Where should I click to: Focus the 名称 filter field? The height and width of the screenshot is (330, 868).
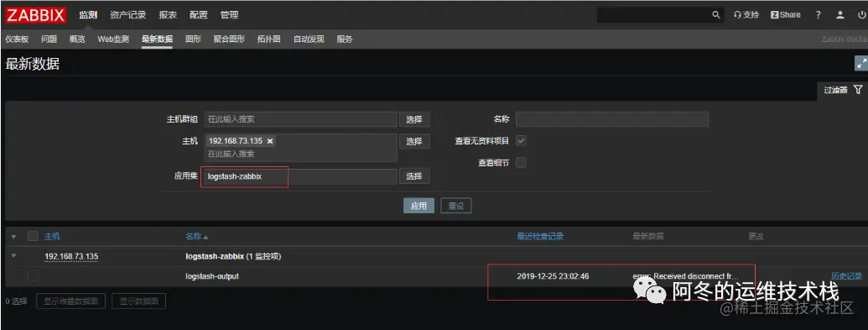[612, 119]
